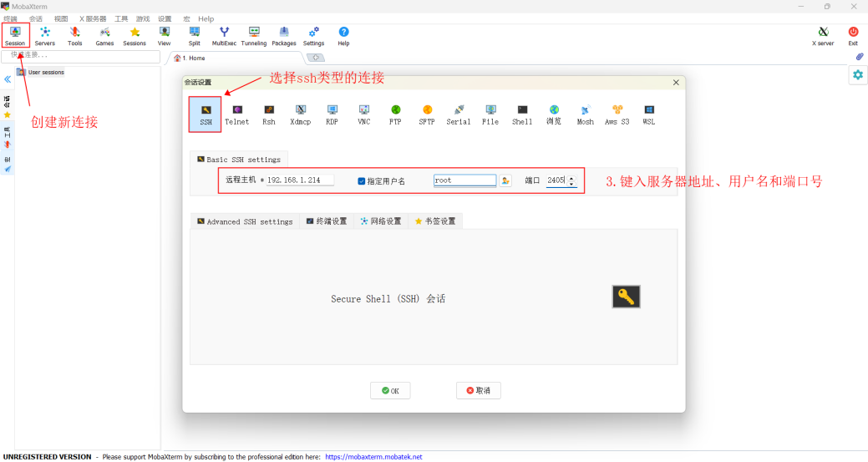
Task: Close the 会话设置 dialog
Action: tap(676, 83)
